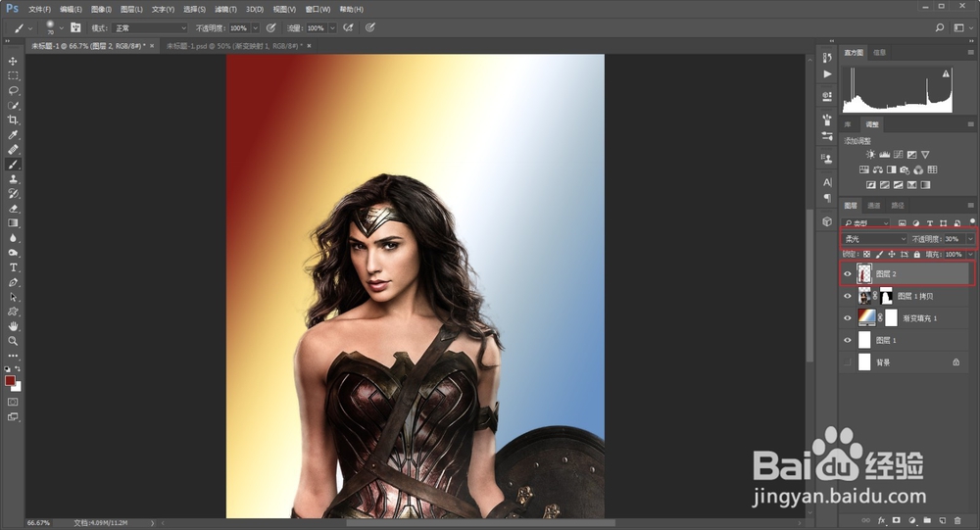
Task: Open 滤镜(T) menu
Action: click(x=225, y=10)
